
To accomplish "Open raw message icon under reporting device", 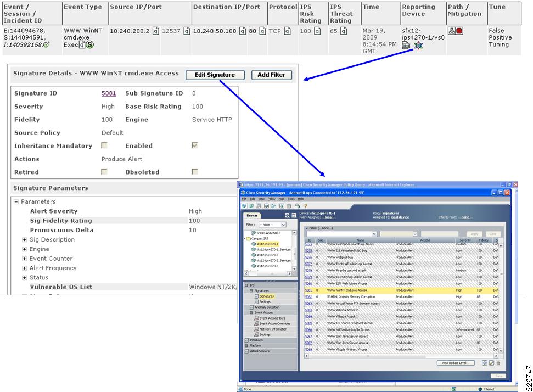I will 406,45.
